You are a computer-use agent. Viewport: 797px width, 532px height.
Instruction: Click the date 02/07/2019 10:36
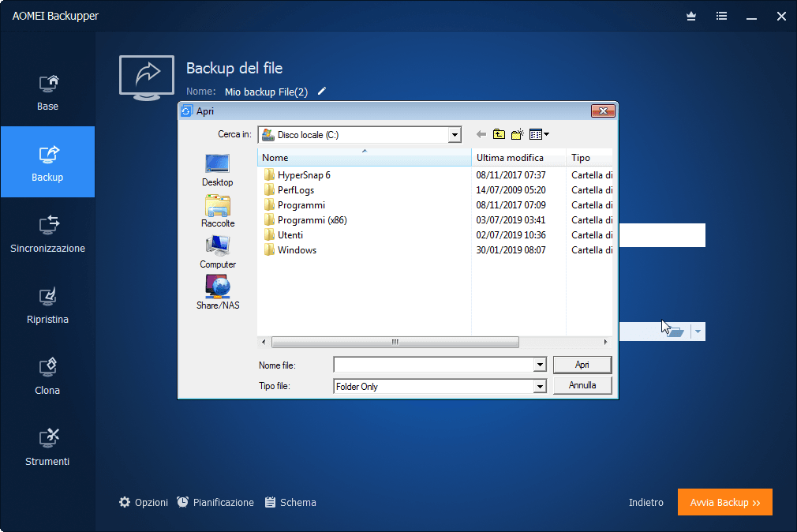tap(511, 235)
